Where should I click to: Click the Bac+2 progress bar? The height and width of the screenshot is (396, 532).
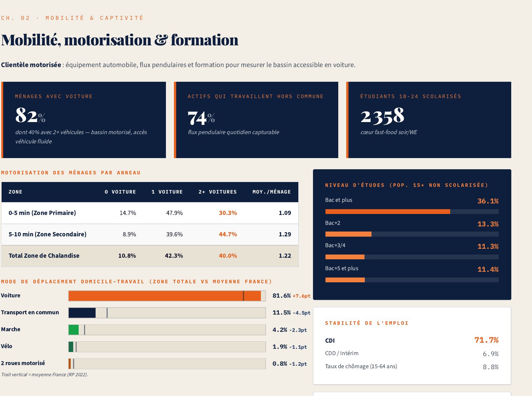tap(412, 234)
